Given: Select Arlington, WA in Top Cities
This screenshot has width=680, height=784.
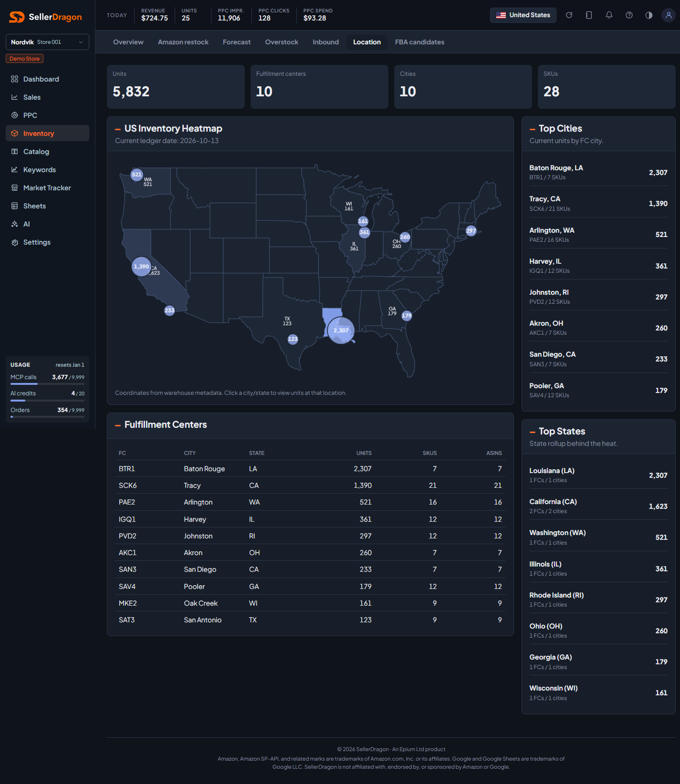Looking at the screenshot, I should (598, 235).
